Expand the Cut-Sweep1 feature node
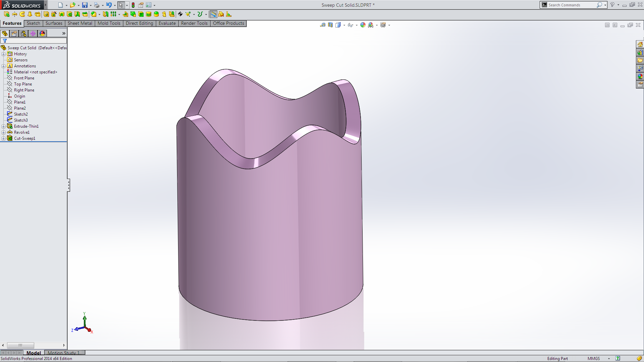This screenshot has width=644, height=362. click(x=3, y=138)
